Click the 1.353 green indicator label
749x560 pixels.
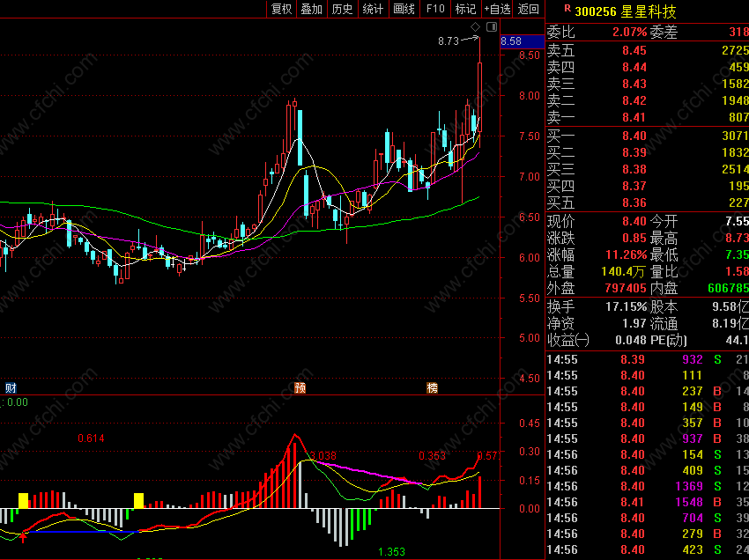(392, 552)
